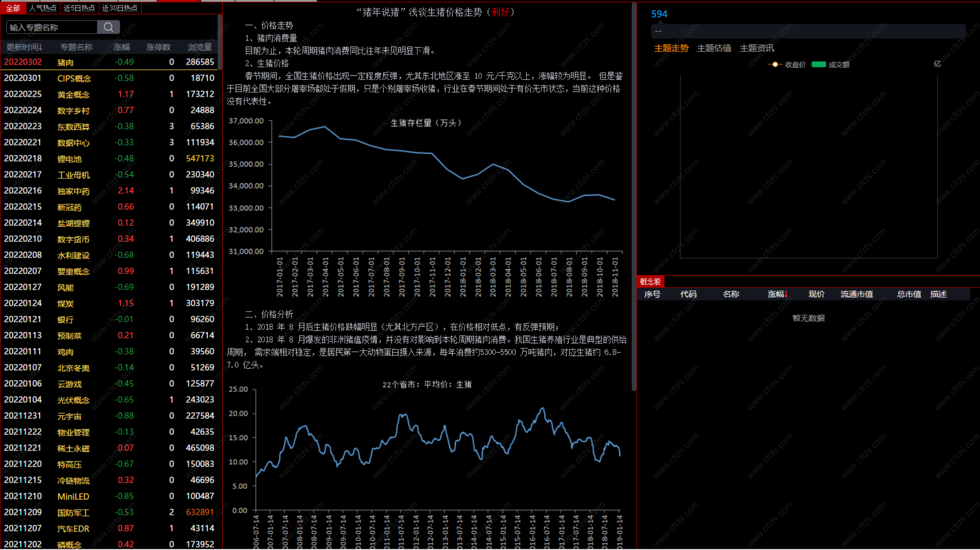Click the 输入专题名称 search field

coord(52,27)
